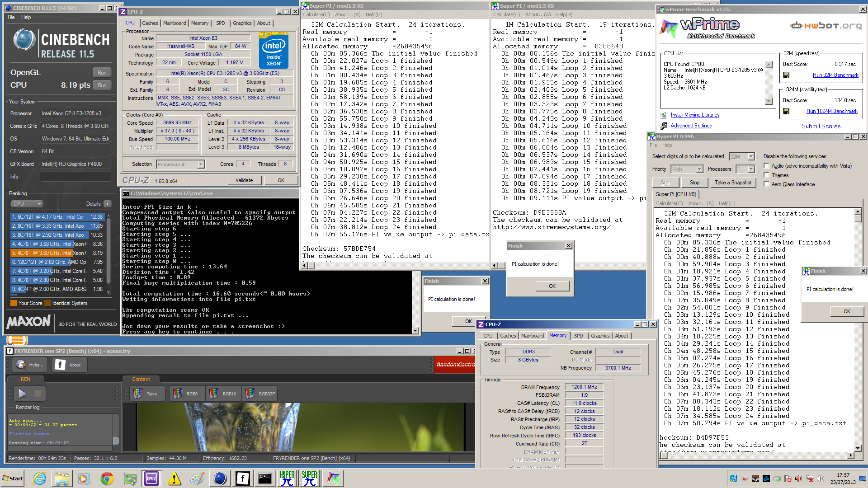This screenshot has height=488, width=868.
Task: Run the Cinebench OpenGL test
Action: pos(102,73)
